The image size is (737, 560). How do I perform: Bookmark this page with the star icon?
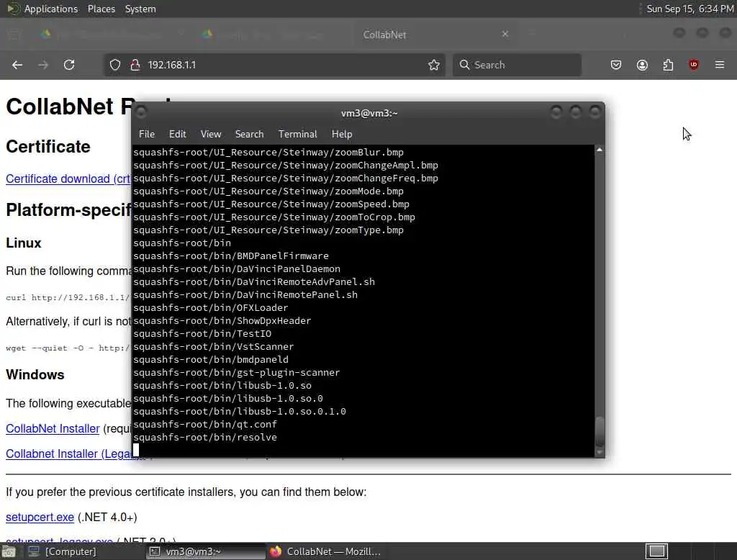coord(434,65)
